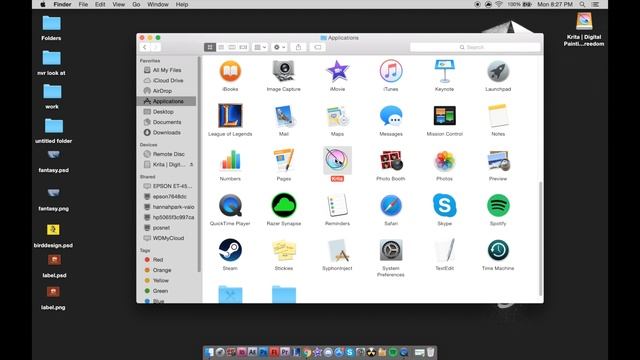Click the Finder search field
The width and height of the screenshot is (640, 360).
coord(475,47)
